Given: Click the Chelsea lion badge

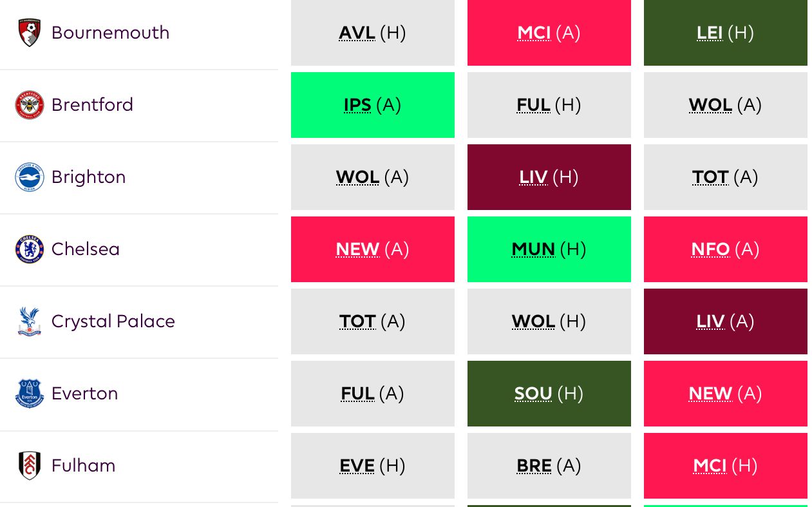Looking at the screenshot, I should [30, 249].
